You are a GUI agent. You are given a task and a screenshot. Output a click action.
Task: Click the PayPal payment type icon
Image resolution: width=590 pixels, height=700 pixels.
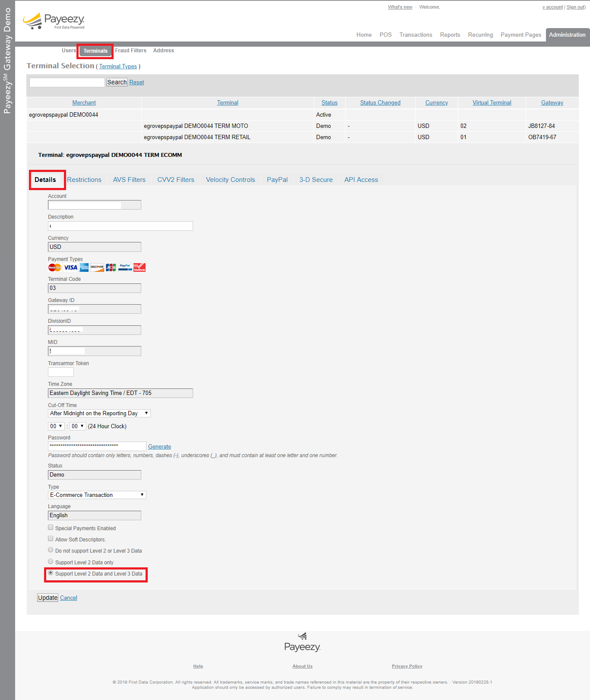point(125,267)
